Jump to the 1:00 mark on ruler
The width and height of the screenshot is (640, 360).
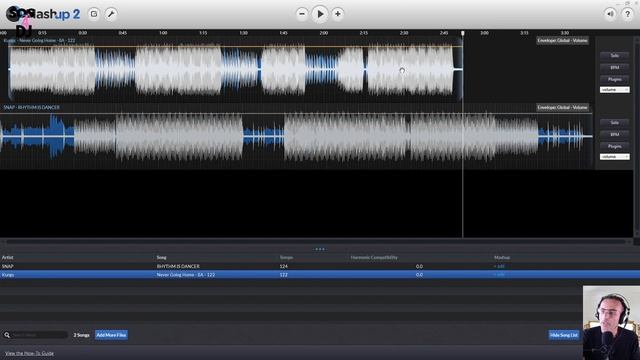tap(163, 33)
